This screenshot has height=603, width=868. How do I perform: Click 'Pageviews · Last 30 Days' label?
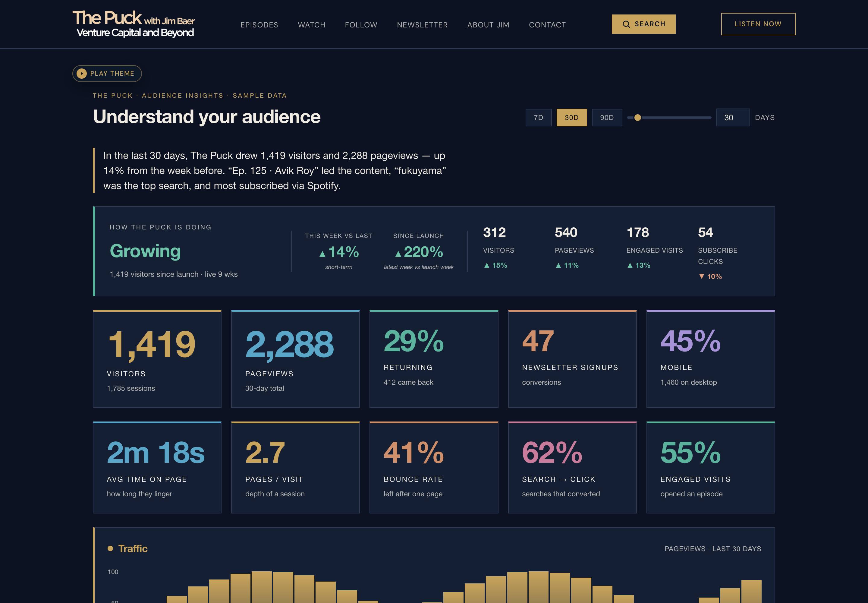click(x=712, y=549)
